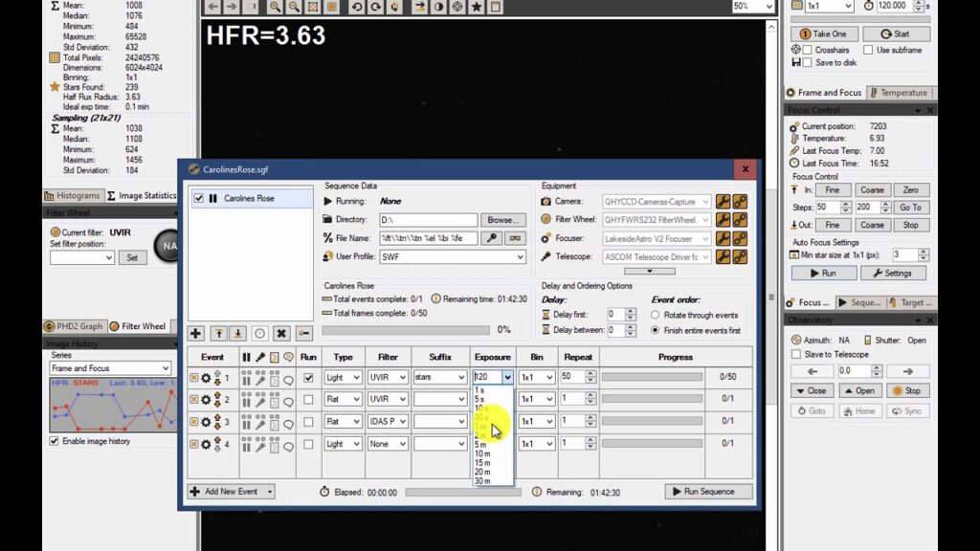Switch to the Image Statistics tab
Image resolution: width=980 pixels, height=551 pixels.
click(x=142, y=195)
